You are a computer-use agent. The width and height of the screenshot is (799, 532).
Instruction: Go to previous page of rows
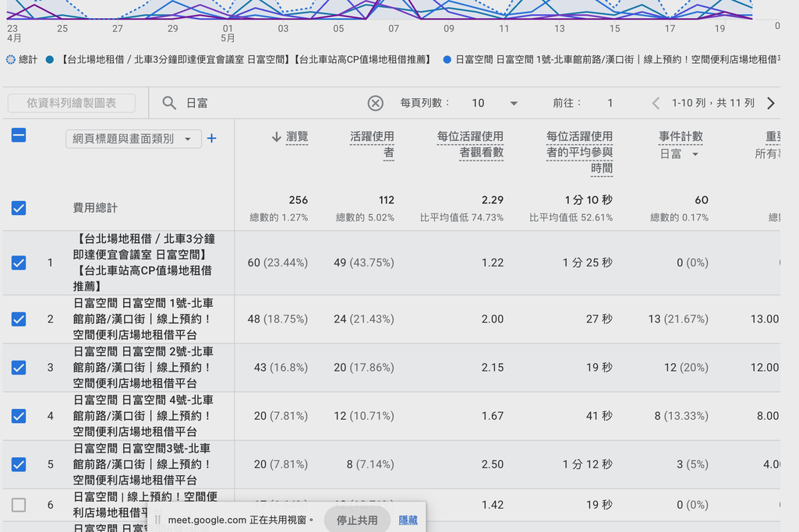click(x=656, y=103)
